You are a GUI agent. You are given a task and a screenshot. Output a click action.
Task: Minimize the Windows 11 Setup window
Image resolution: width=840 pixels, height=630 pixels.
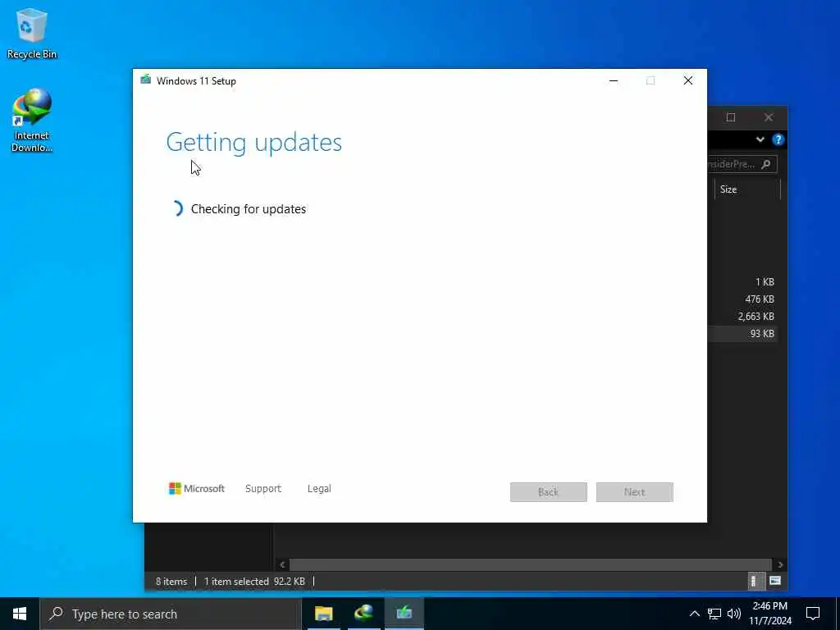614,81
